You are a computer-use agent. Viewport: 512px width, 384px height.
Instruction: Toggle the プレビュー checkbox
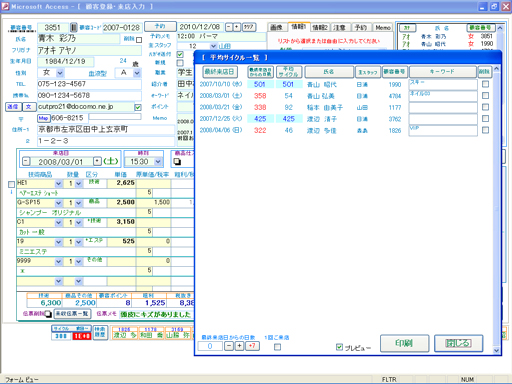coord(339,347)
